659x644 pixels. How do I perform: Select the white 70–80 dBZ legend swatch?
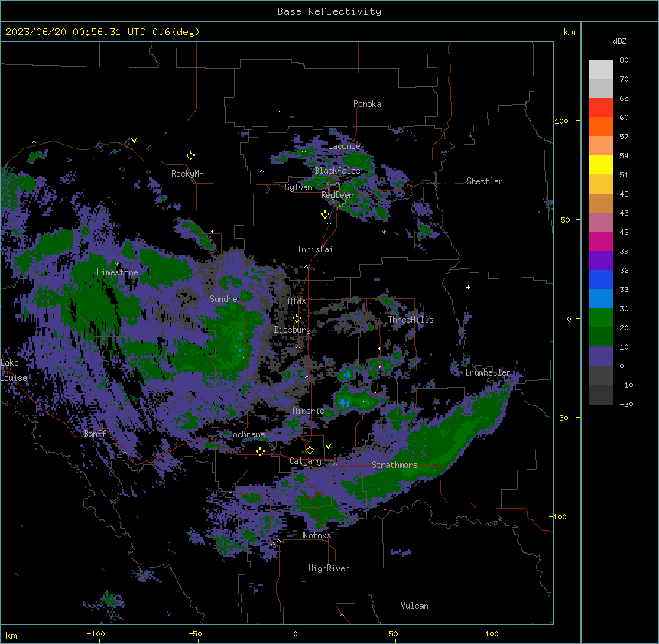[601, 70]
